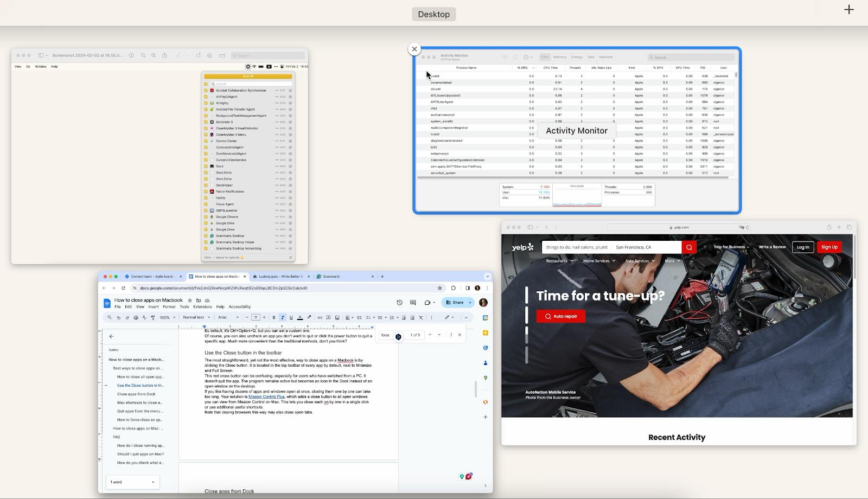Click the print icon in Docs toolbar

[136, 317]
